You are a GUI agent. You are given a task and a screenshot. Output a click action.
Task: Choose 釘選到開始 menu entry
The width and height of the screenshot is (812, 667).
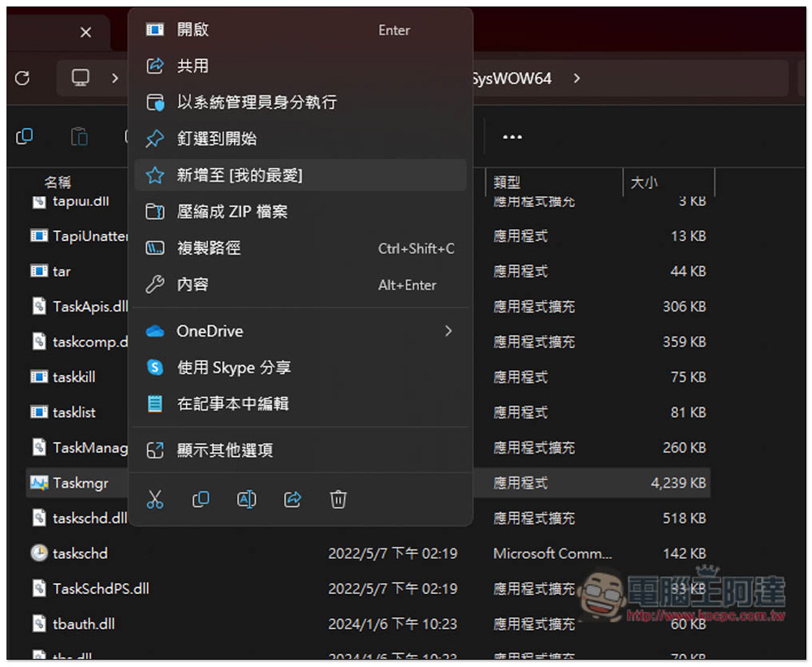pos(300,139)
